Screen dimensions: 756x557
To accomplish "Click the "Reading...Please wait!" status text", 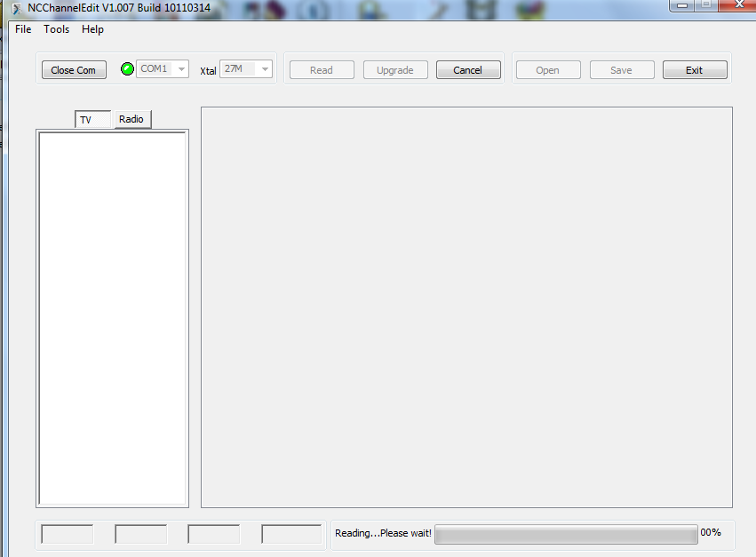I will (383, 533).
